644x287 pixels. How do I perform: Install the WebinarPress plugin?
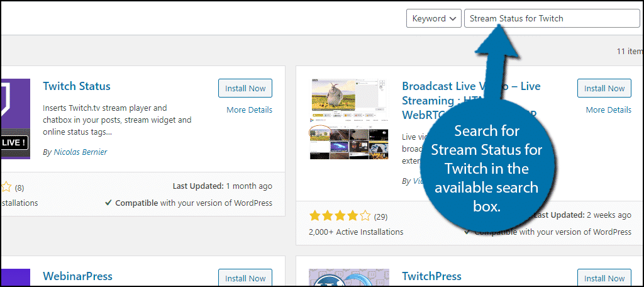click(x=245, y=278)
